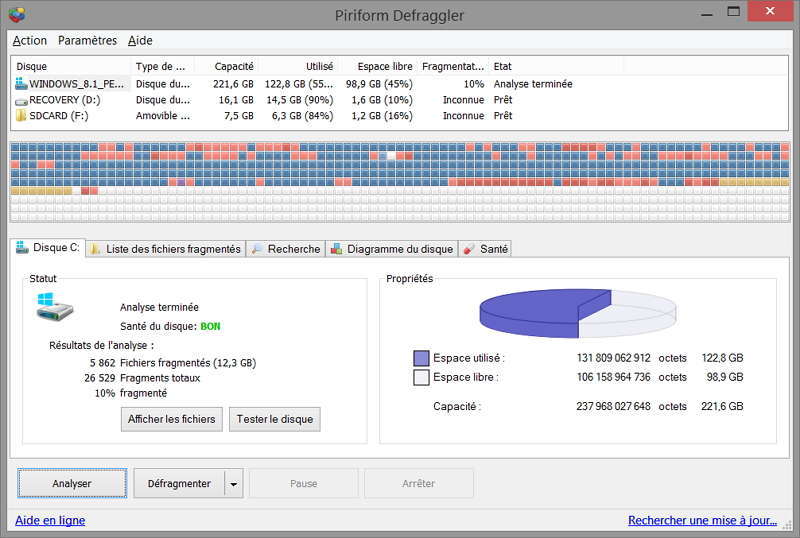Expand the Défragmenter dropdown arrow
Viewport: 800px width, 538px height.
tap(234, 483)
